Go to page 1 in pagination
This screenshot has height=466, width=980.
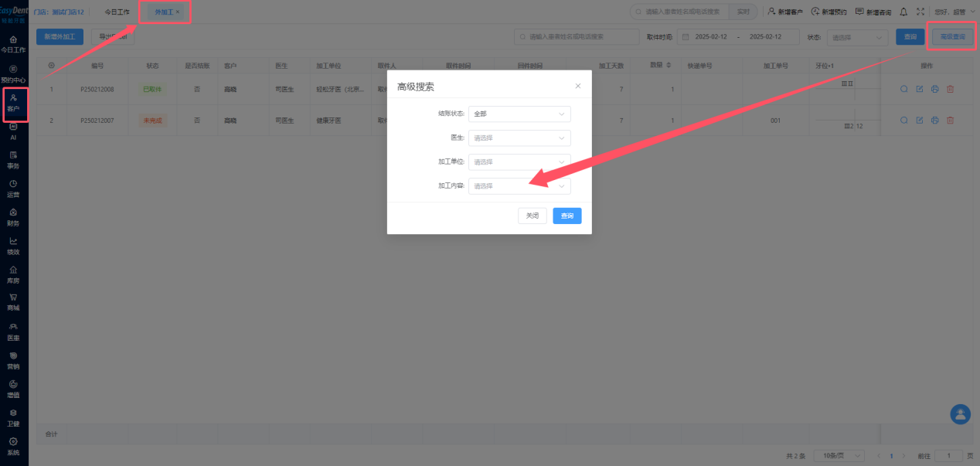892,456
